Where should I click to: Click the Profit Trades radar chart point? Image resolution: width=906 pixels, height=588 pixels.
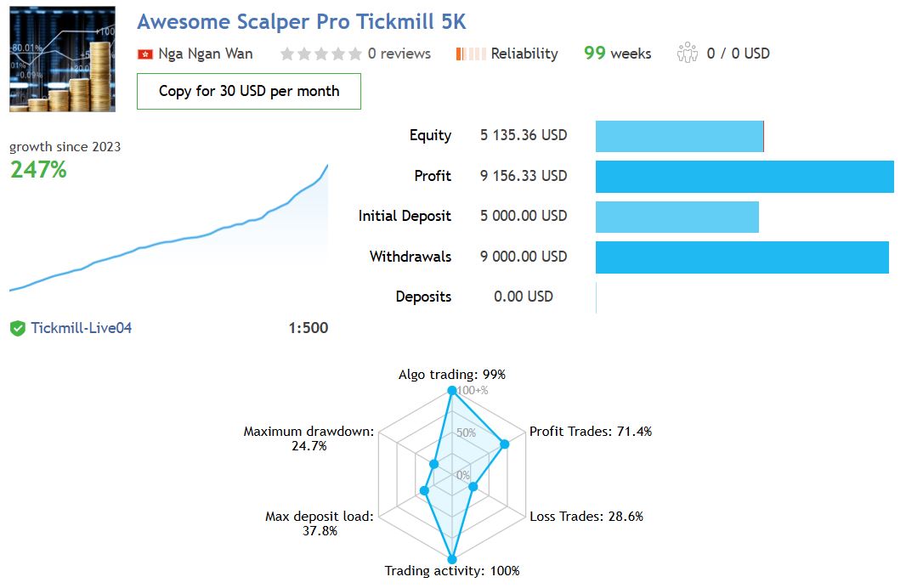tap(504, 444)
